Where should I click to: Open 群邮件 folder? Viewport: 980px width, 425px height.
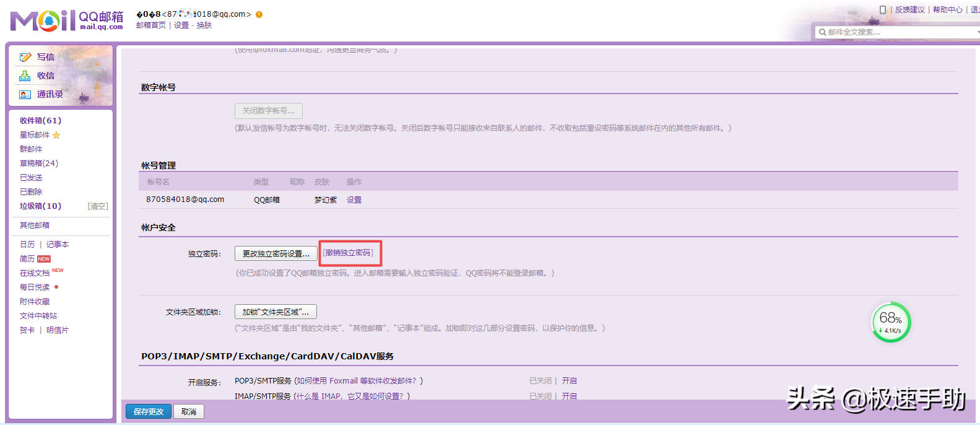(31, 149)
